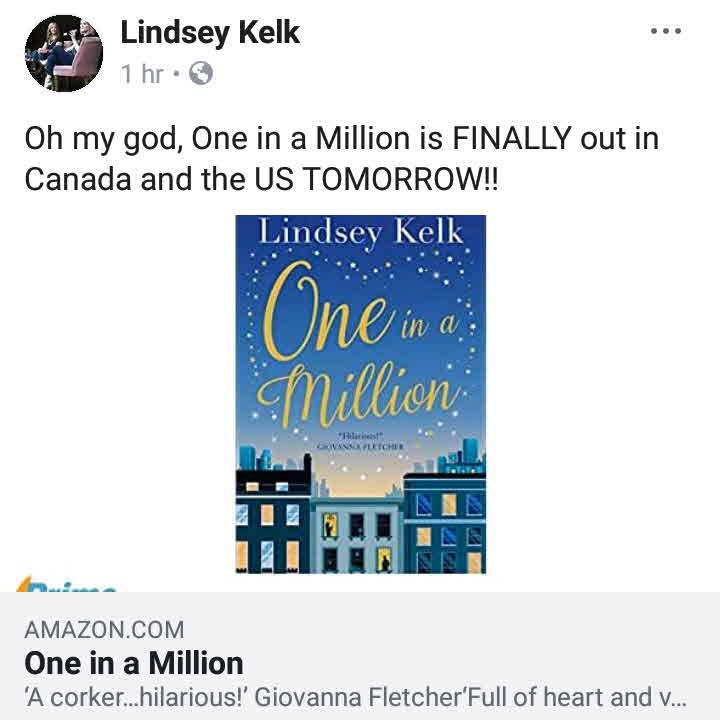Click the author name on the book cover
Image resolution: width=720 pixels, height=720 pixels.
pyautogui.click(x=361, y=232)
